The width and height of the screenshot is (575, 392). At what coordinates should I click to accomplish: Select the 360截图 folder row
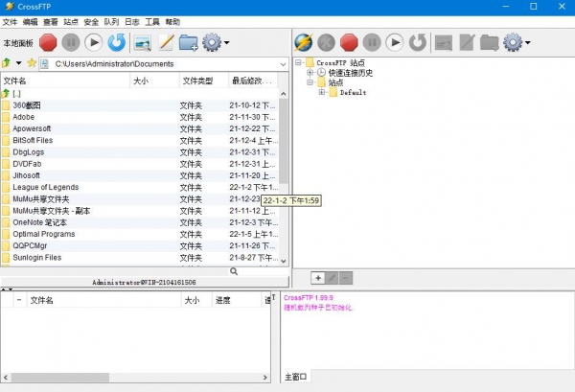[139, 105]
